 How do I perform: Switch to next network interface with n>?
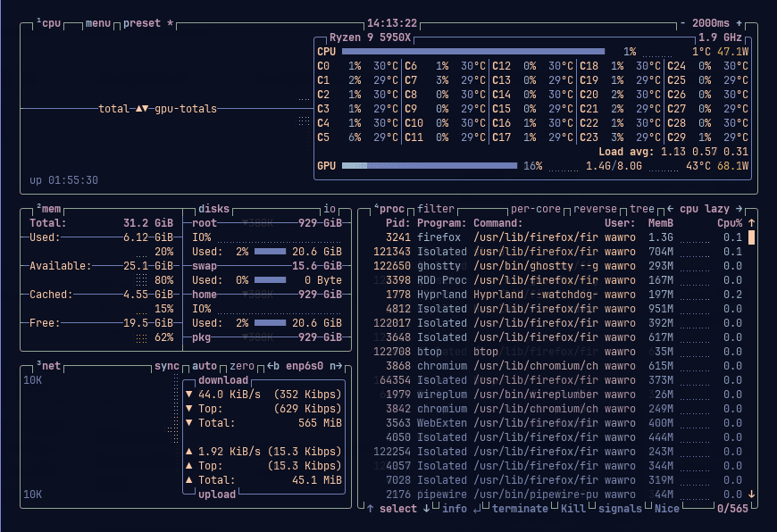[x=335, y=366]
